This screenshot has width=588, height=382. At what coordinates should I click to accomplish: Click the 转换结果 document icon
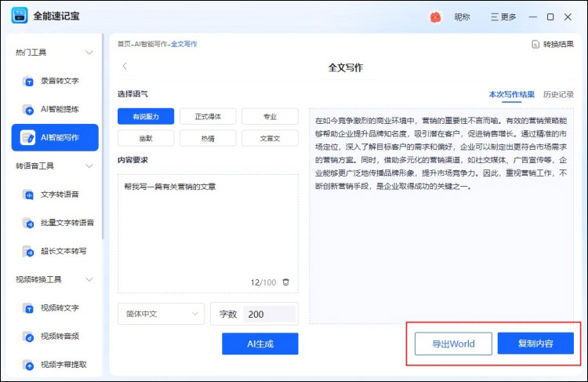tap(535, 44)
